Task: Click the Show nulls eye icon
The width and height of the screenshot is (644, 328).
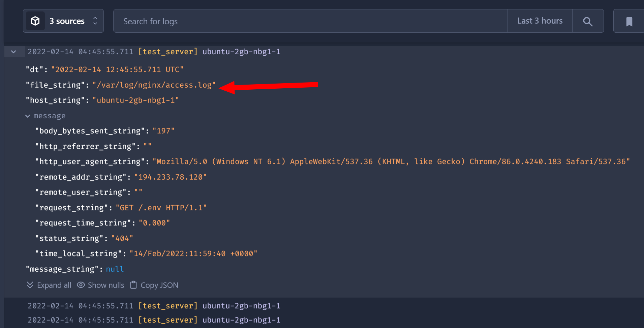Action: tap(81, 285)
